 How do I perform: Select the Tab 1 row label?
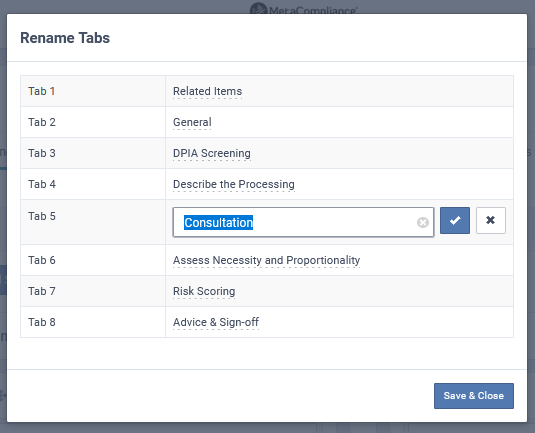pyautogui.click(x=42, y=91)
